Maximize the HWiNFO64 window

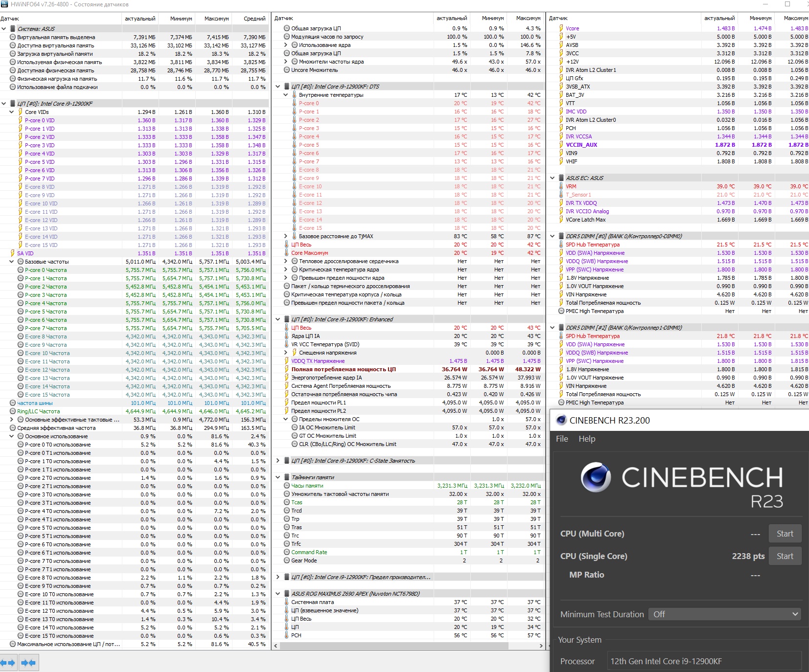(x=787, y=4)
